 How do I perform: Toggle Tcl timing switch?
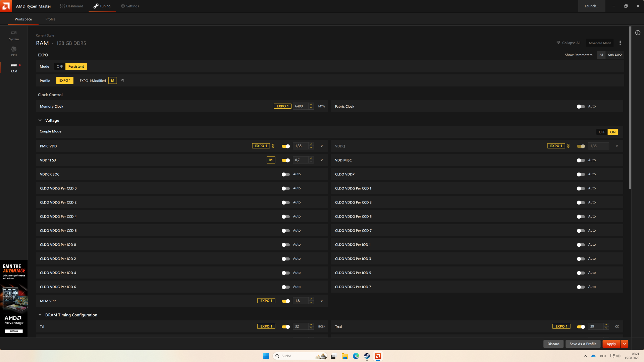pos(286,327)
